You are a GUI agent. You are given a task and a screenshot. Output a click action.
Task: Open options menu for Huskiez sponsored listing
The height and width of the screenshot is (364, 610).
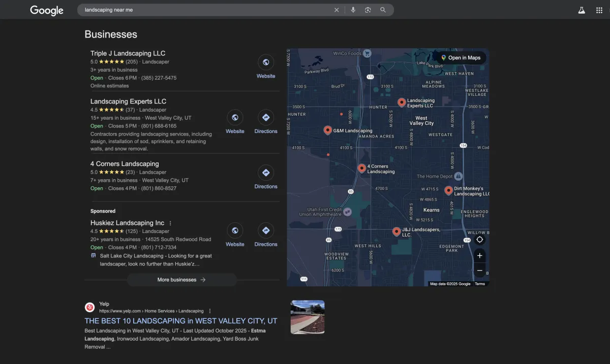coord(170,223)
